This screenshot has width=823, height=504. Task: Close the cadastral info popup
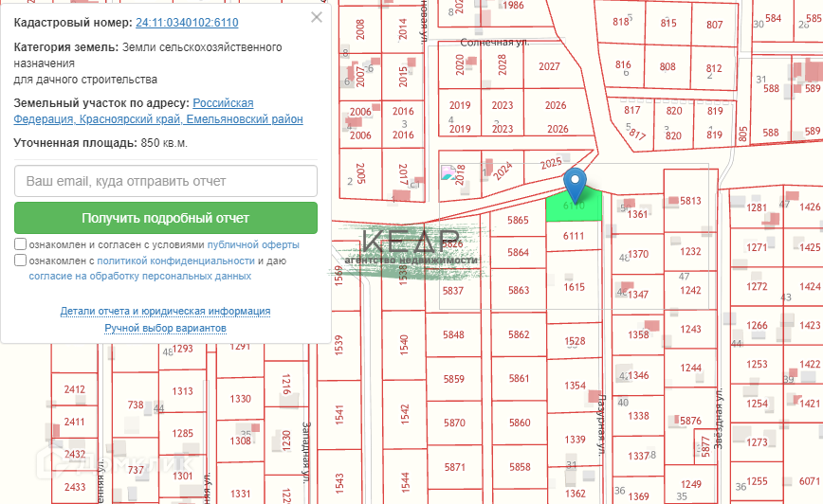tap(317, 17)
